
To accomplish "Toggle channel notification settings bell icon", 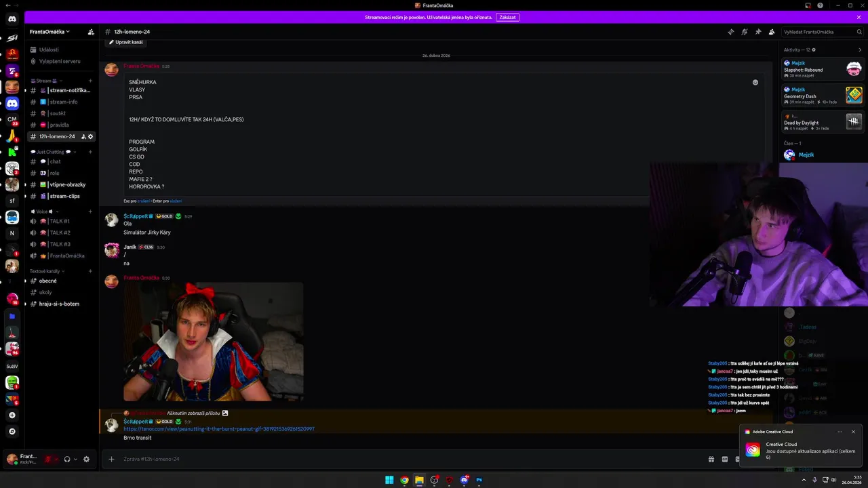I will click(x=745, y=32).
